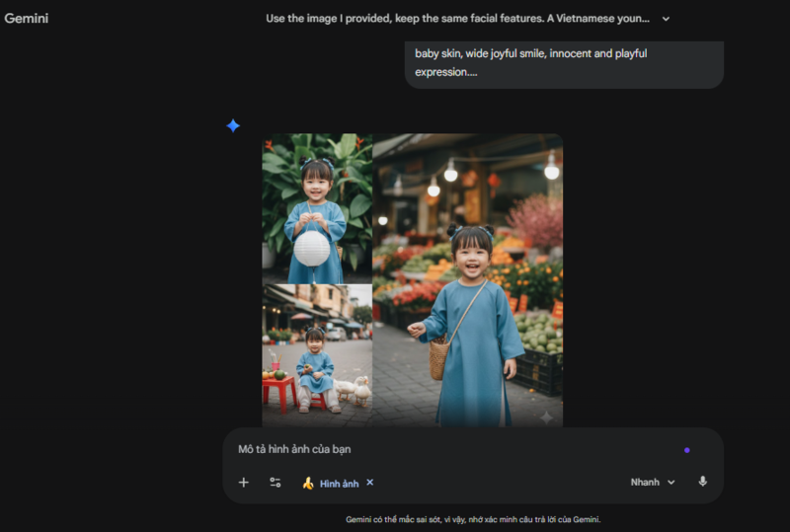This screenshot has width=790, height=532.
Task: Click the microphone voice input icon
Action: (x=702, y=482)
